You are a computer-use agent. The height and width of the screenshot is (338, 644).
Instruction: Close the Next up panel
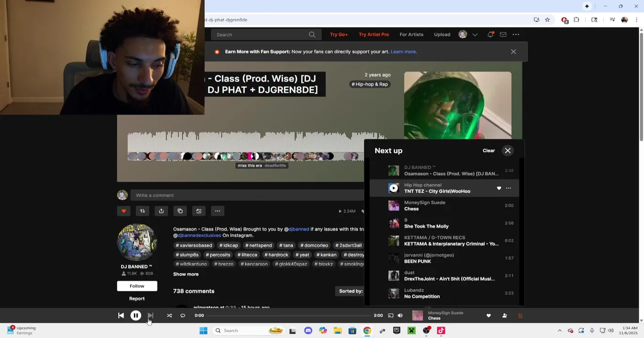click(508, 151)
